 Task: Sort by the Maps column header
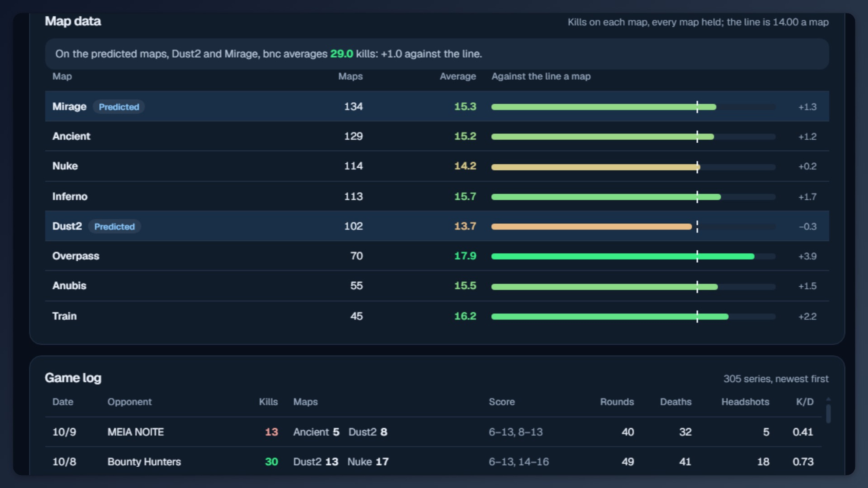click(x=350, y=76)
